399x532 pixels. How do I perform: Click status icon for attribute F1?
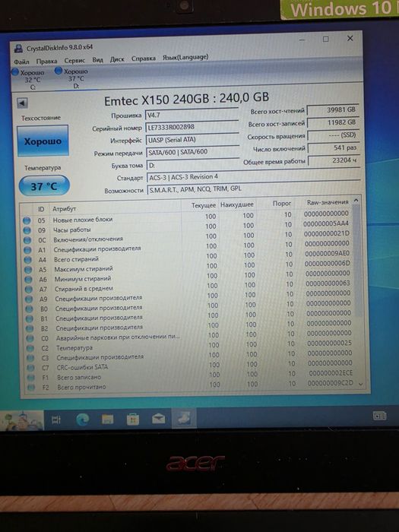[31, 378]
